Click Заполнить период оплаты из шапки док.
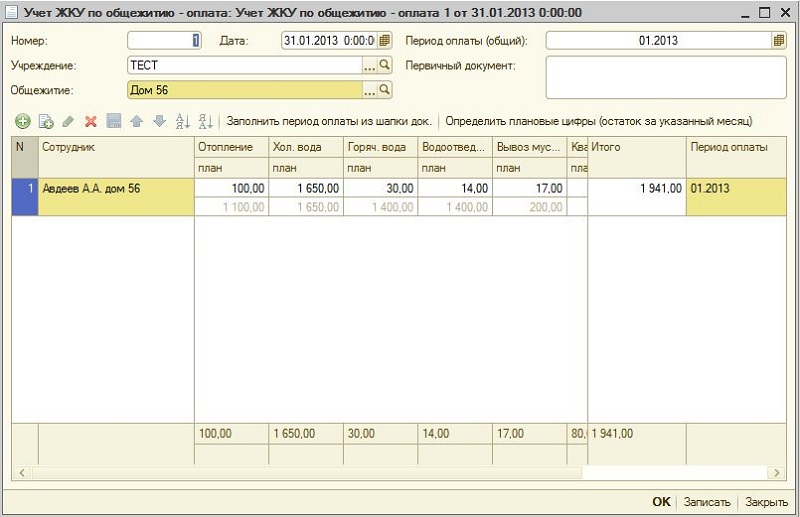This screenshot has height=517, width=800. point(329,121)
